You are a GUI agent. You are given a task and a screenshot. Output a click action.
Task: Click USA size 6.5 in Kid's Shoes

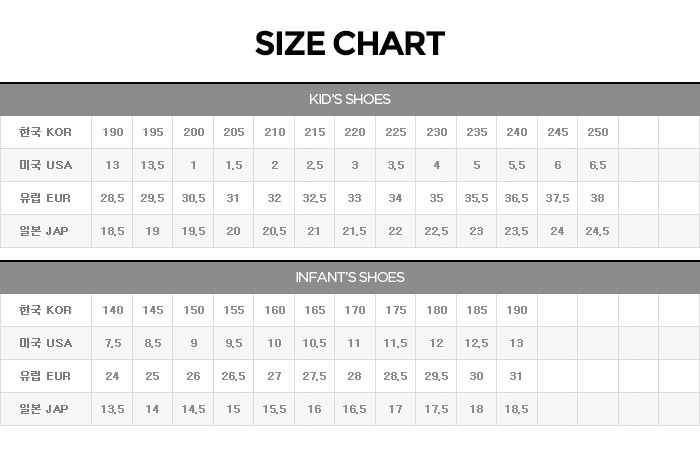point(597,165)
